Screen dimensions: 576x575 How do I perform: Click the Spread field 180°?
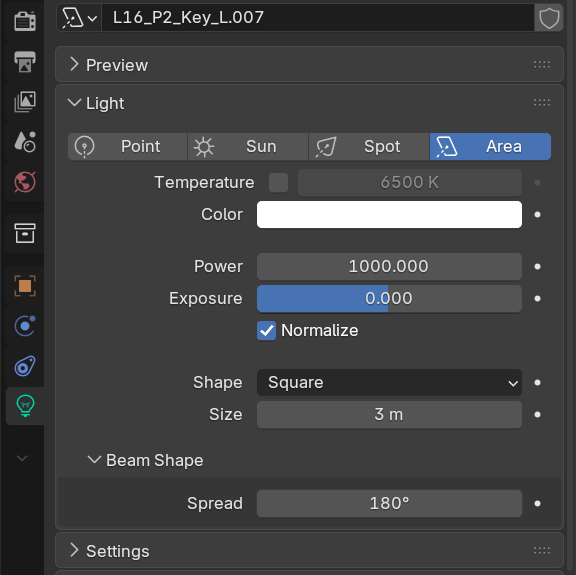coord(389,503)
